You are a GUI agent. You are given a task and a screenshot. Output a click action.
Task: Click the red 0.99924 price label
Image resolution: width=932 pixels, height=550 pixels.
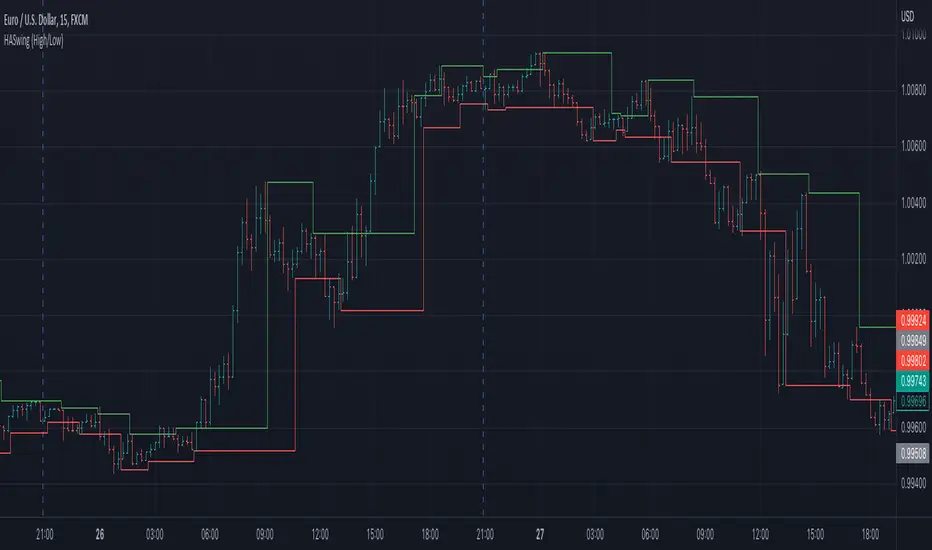(912, 321)
